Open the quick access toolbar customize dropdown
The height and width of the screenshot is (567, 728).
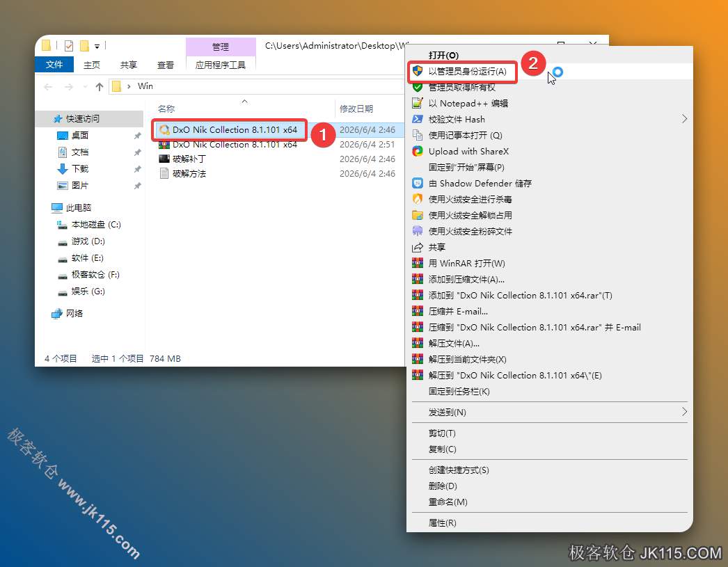pyautogui.click(x=97, y=47)
